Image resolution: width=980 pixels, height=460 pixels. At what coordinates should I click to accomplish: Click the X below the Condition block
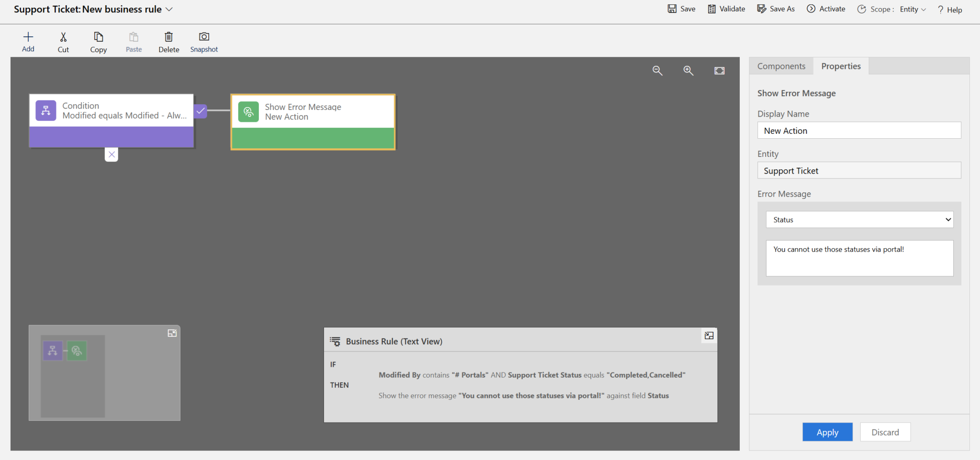(x=111, y=154)
